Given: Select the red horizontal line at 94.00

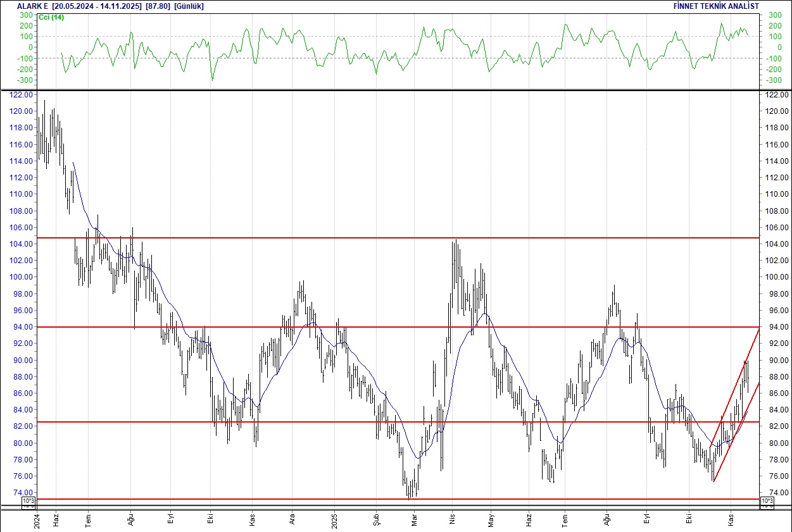Looking at the screenshot, I should click(x=380, y=327).
